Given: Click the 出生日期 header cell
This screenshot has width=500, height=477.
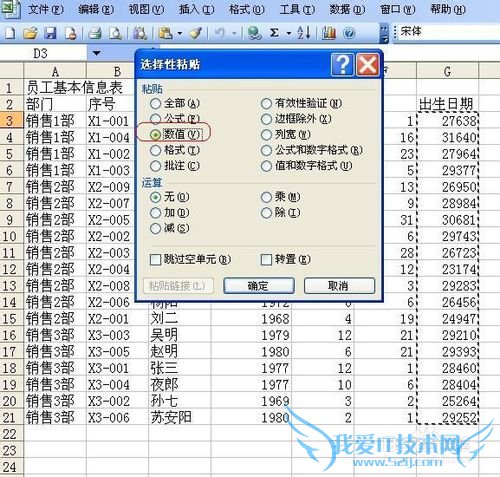Looking at the screenshot, I should click(446, 104).
